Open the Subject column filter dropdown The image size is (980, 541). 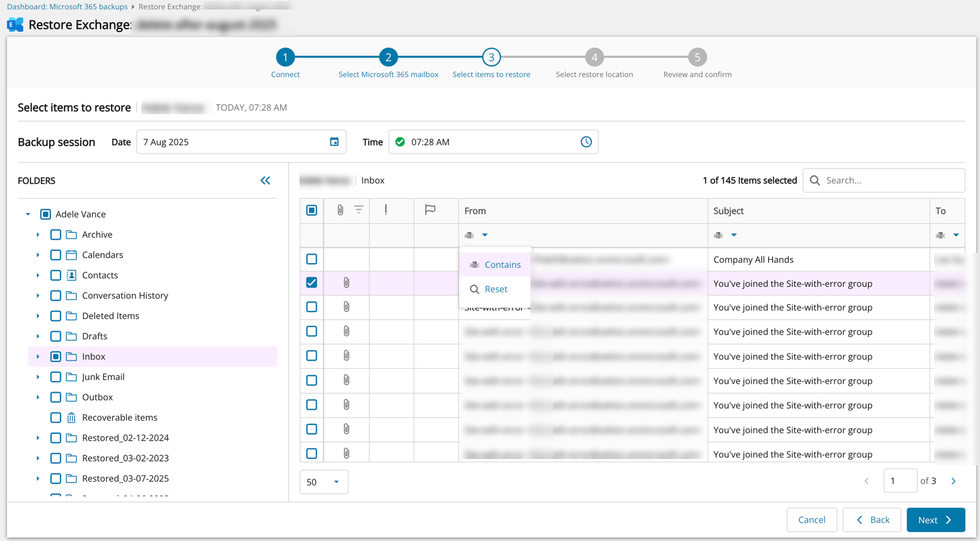point(733,235)
